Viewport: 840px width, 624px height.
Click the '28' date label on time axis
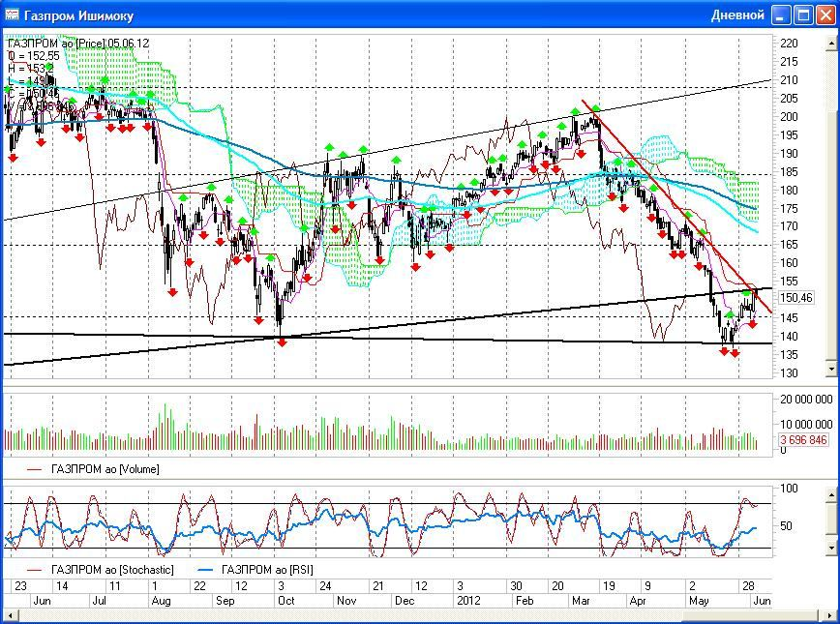click(x=748, y=586)
